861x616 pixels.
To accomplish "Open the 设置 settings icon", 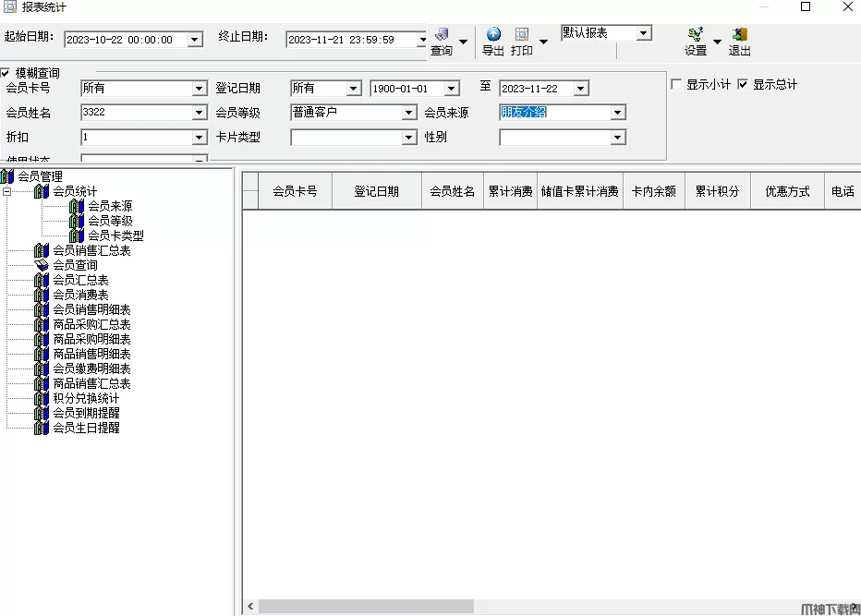I will pos(696,35).
